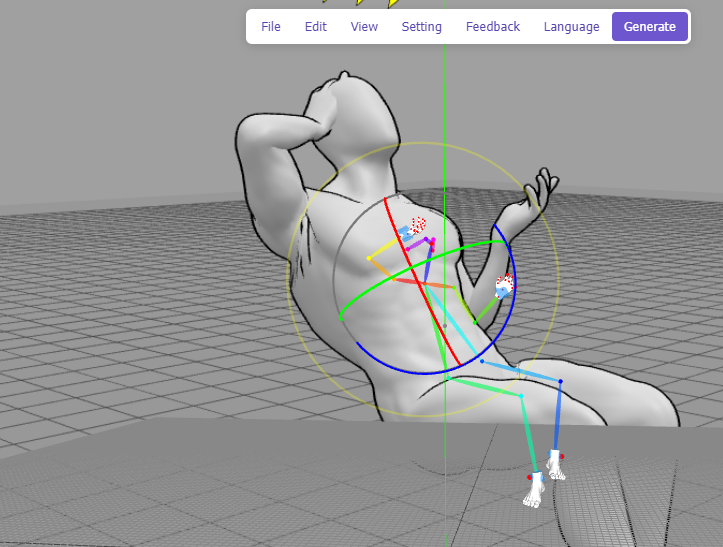The width and height of the screenshot is (723, 547).
Task: Click the Feedback menu item
Action: tap(492, 27)
